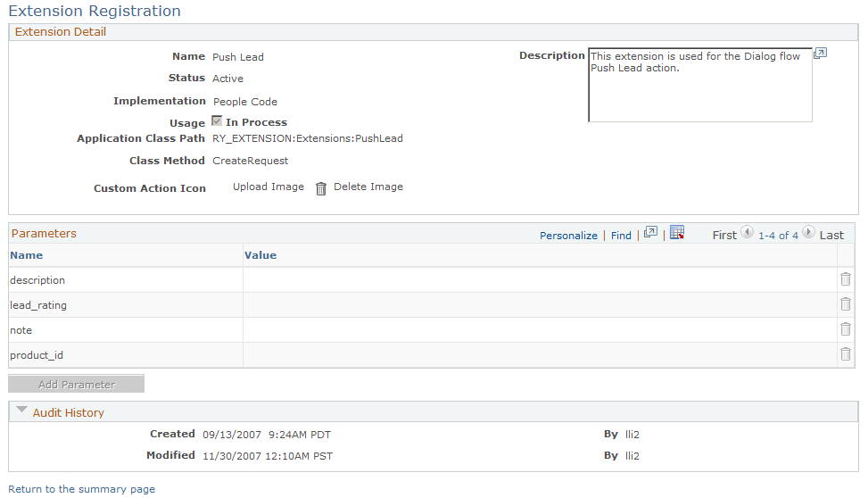Click RY_EXTENSION:Extensions:PushLead class path

(308, 138)
